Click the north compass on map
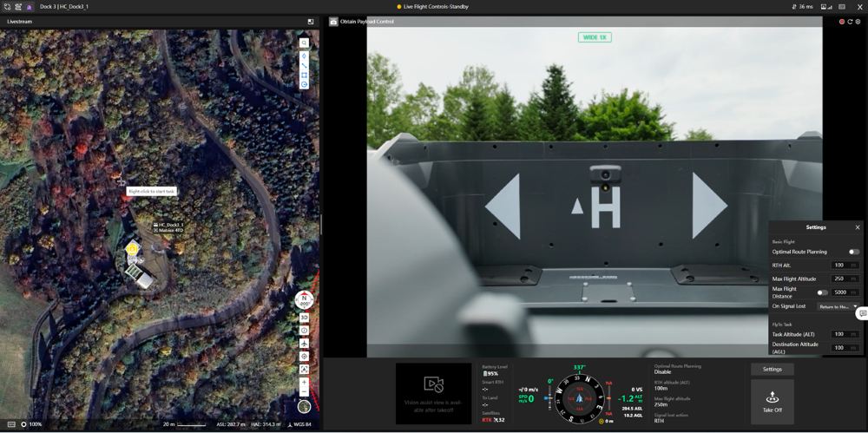 pos(304,300)
